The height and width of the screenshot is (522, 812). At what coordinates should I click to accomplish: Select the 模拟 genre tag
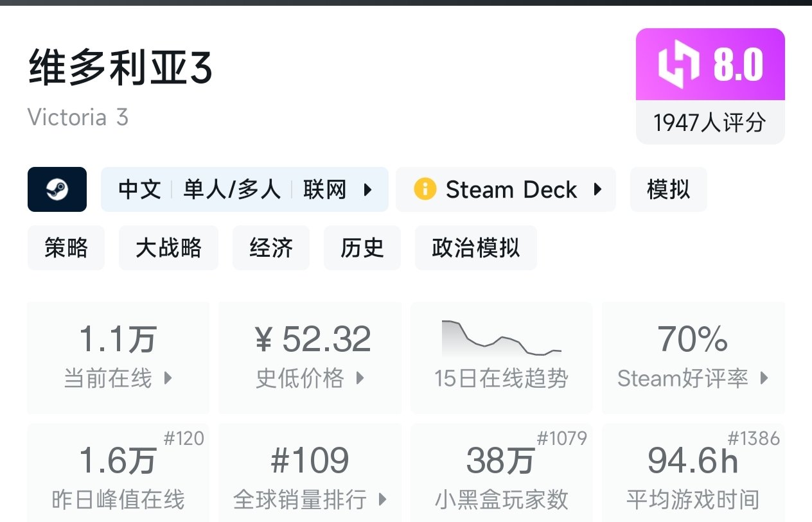click(x=668, y=189)
